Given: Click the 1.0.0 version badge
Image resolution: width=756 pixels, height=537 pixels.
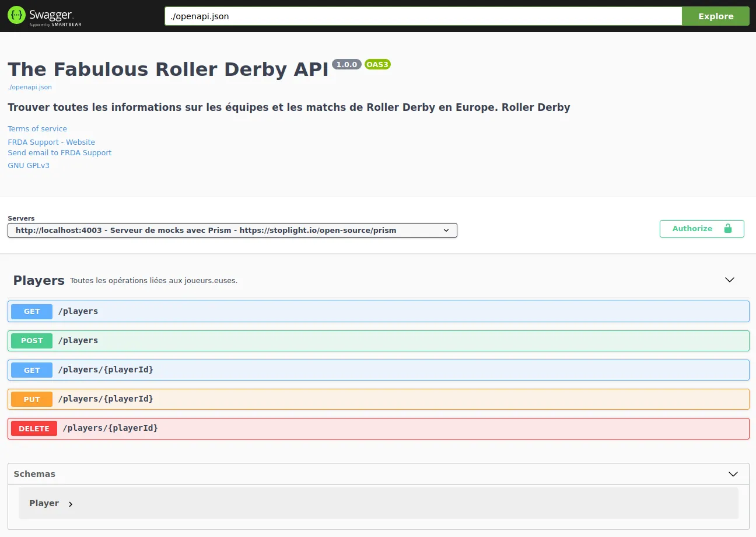Looking at the screenshot, I should click(x=346, y=64).
